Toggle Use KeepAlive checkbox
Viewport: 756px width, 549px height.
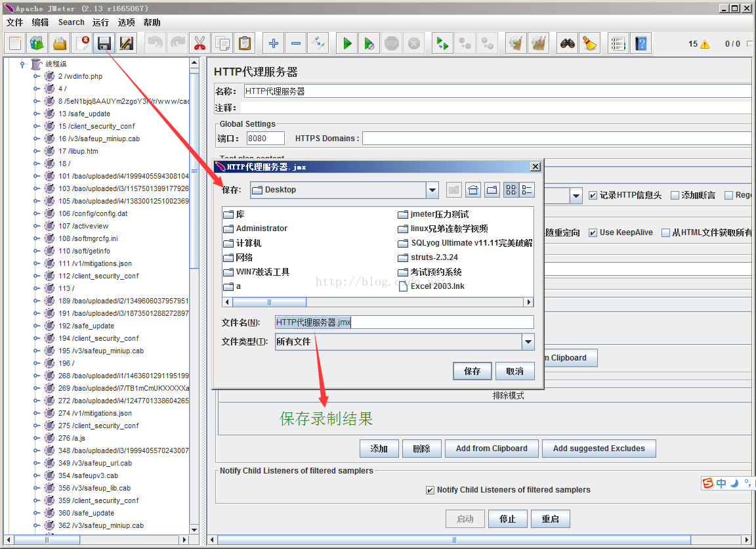point(593,232)
